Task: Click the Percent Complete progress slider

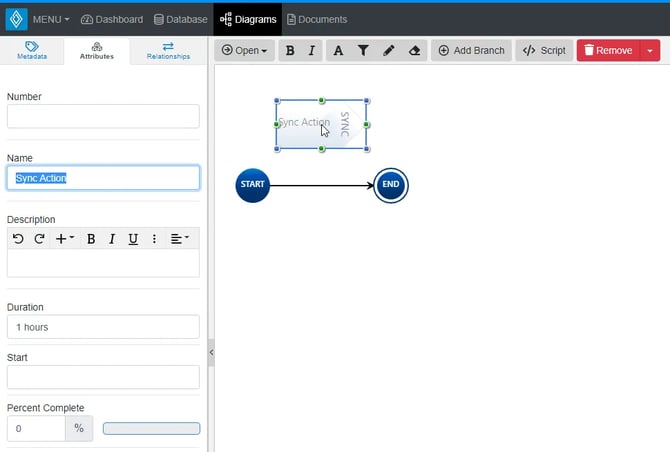Action: tap(151, 429)
